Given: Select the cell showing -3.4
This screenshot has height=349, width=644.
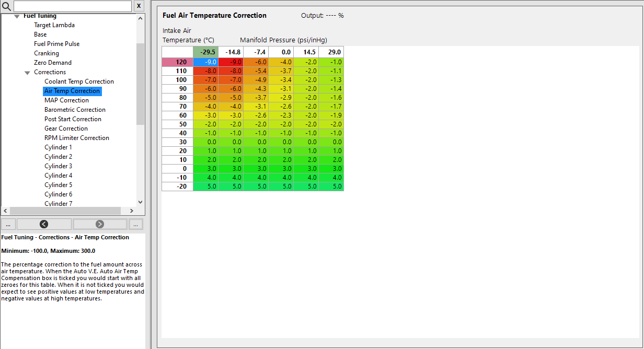Looking at the screenshot, I should click(x=281, y=79).
